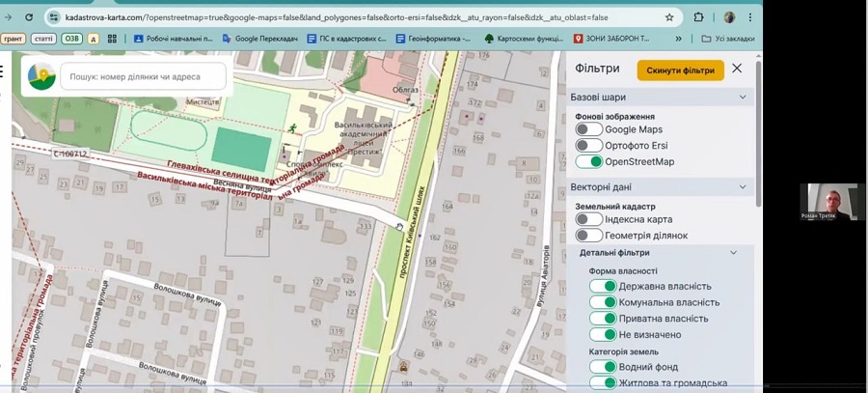Reload the page in browser
This screenshot has width=868, height=393.
pos(29,17)
